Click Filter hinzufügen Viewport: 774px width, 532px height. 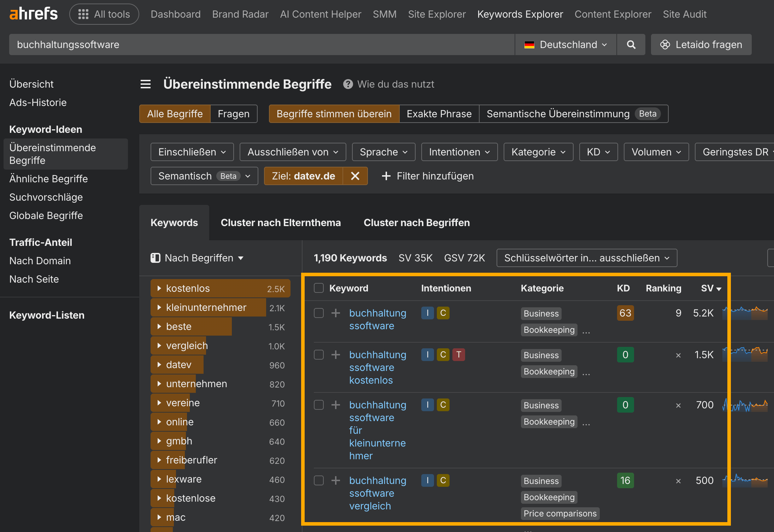click(x=428, y=176)
